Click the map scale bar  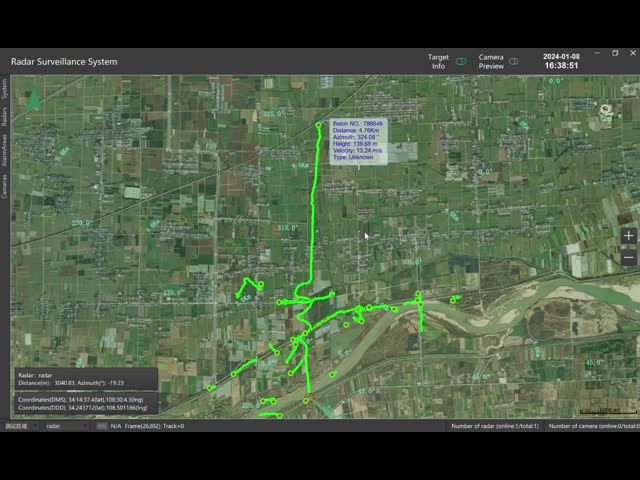pos(608,411)
